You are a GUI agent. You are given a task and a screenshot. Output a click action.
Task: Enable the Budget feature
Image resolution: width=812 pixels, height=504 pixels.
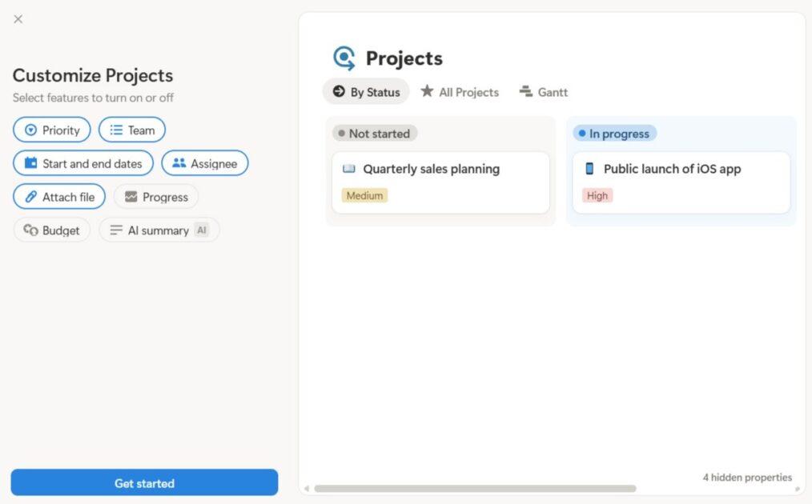(51, 230)
